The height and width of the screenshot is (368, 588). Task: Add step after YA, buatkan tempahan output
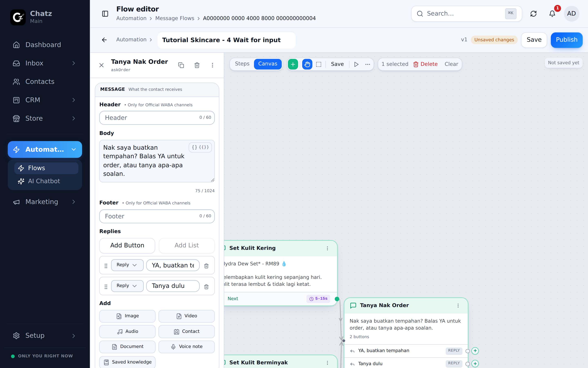(x=475, y=351)
